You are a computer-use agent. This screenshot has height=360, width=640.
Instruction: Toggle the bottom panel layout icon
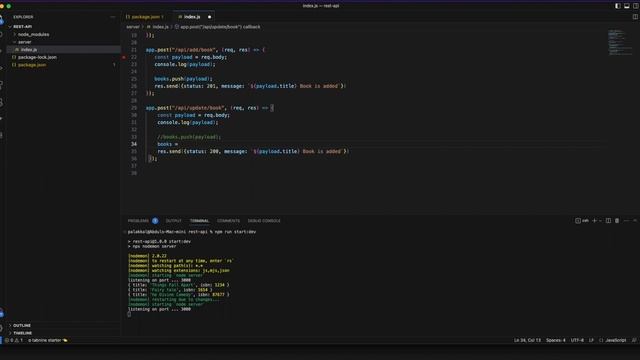627,6
